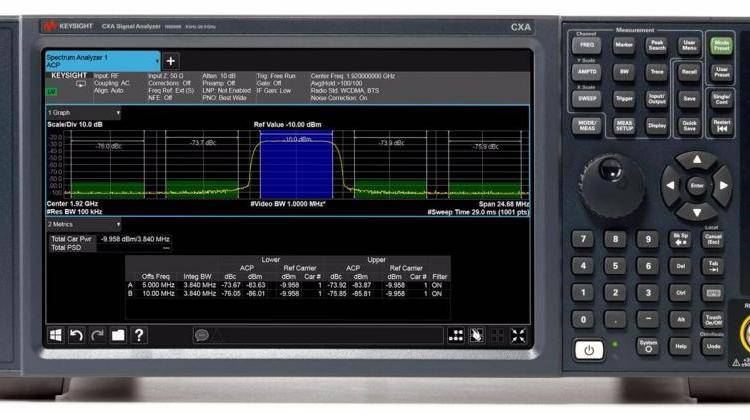
Task: Open the grid menu panel icon
Action: (x=456, y=335)
